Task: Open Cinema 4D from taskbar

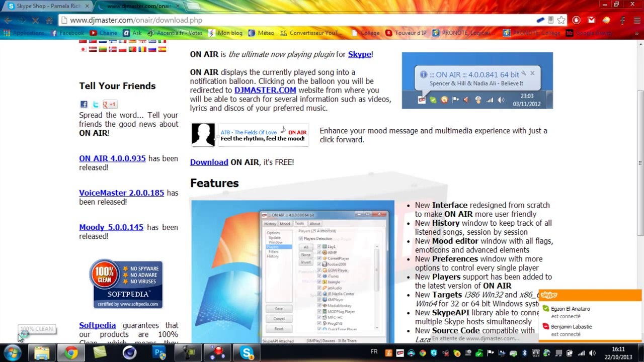Action: coord(130,353)
